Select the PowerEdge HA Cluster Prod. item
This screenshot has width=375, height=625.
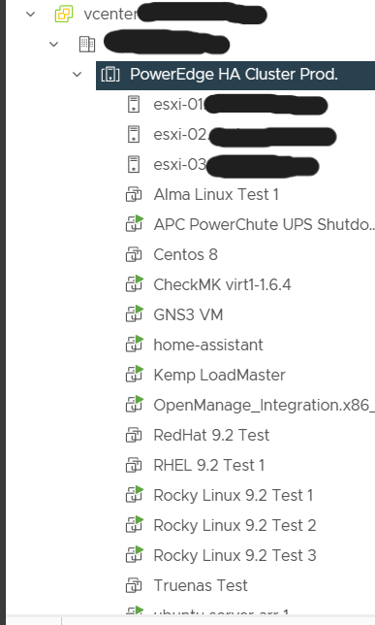(x=235, y=75)
